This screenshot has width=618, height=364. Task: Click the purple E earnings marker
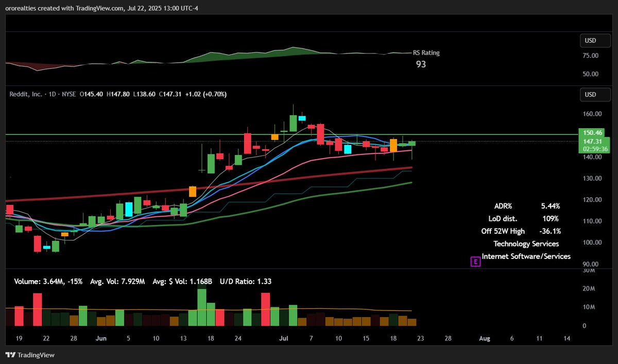tap(475, 262)
